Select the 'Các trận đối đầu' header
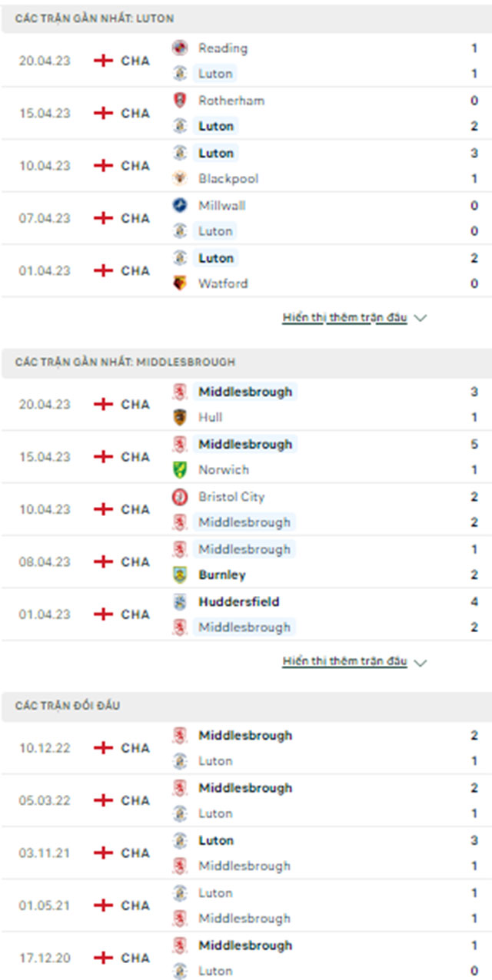 point(246,706)
